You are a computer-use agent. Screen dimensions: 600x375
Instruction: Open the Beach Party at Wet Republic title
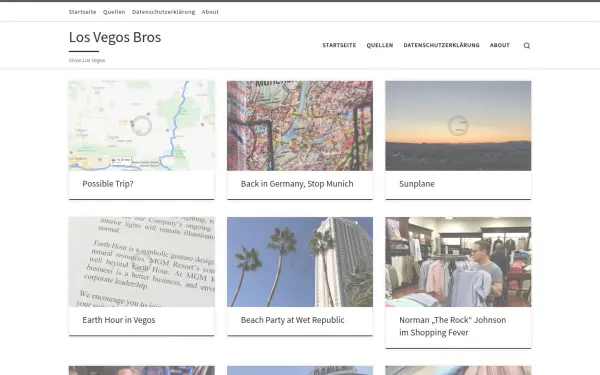tap(292, 320)
